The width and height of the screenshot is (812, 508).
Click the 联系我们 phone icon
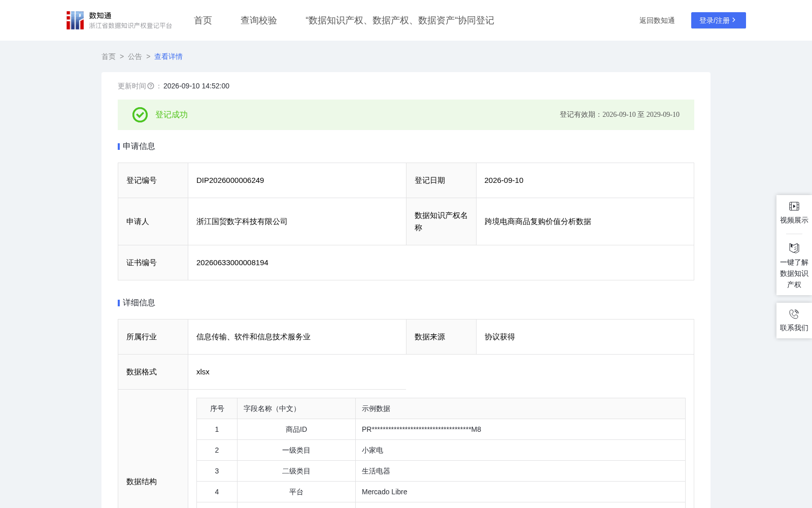tap(794, 314)
